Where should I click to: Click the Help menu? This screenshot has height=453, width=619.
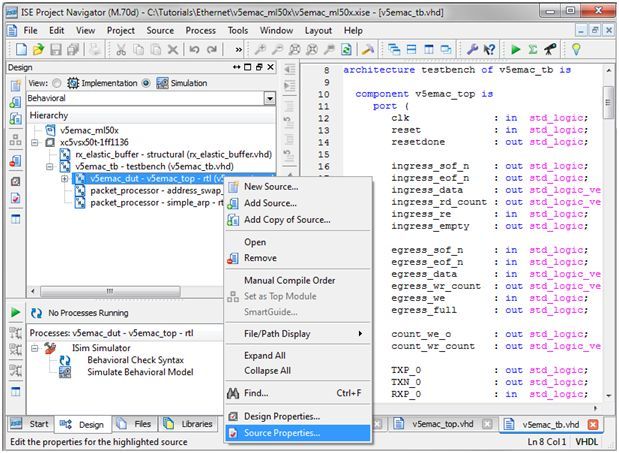[353, 30]
